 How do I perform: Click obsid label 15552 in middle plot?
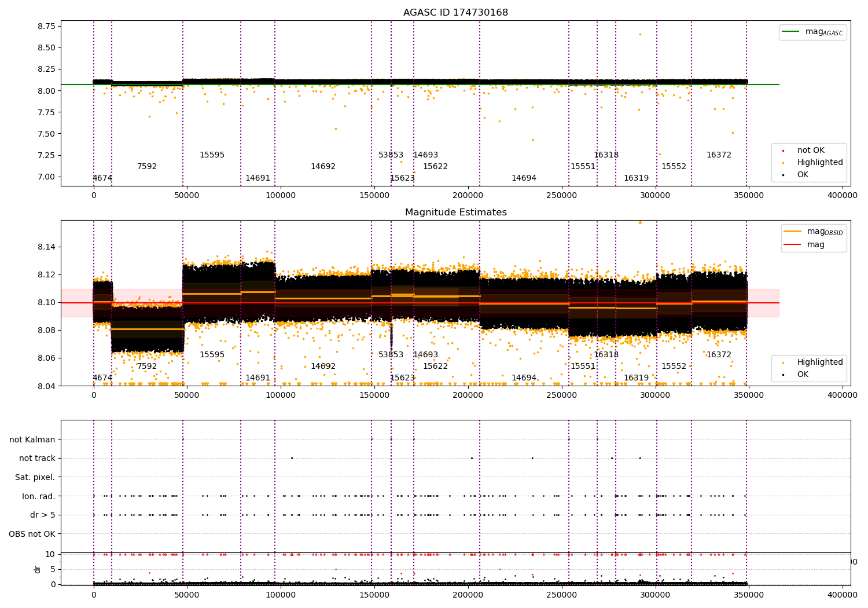(674, 367)
